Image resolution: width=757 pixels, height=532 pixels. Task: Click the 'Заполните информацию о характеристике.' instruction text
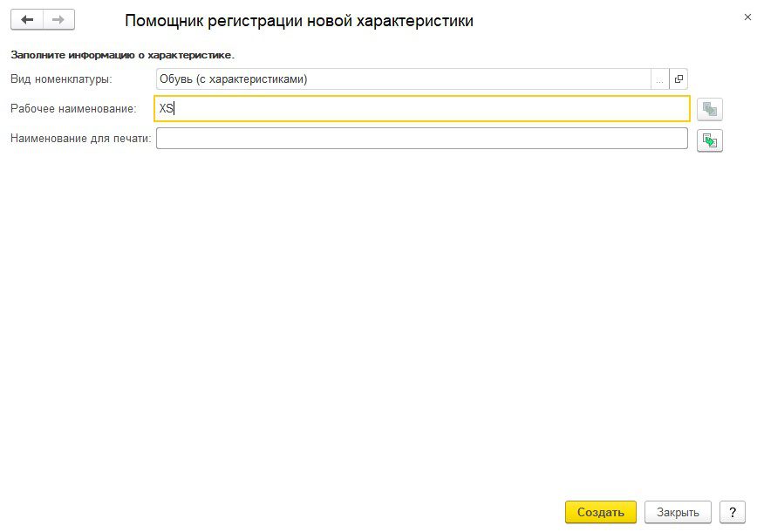point(123,55)
